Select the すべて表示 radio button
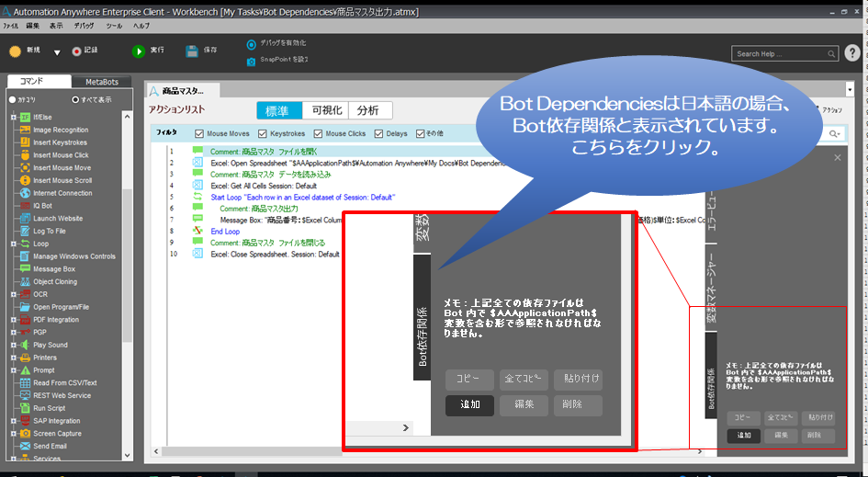Image resolution: width=868 pixels, height=477 pixels. (76, 100)
